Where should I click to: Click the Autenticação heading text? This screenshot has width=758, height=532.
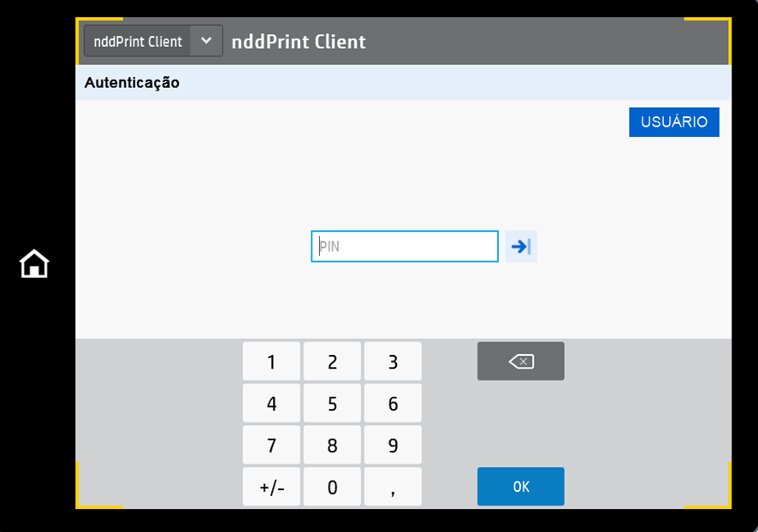[132, 83]
